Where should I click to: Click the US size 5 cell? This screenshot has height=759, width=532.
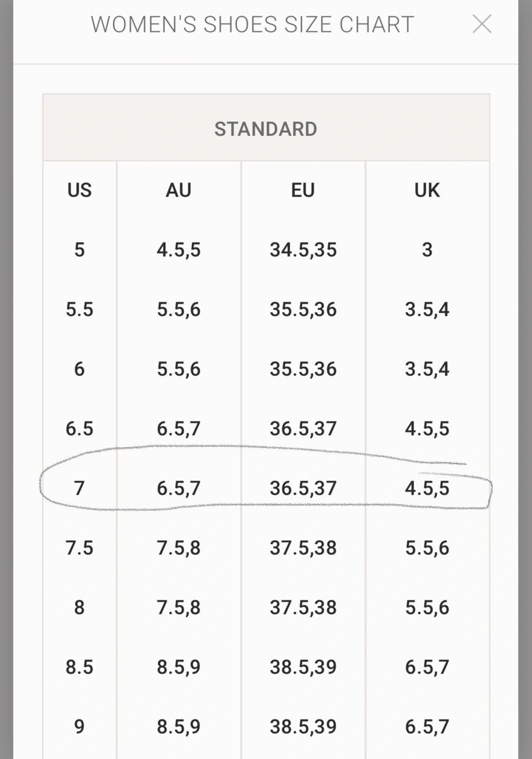point(80,250)
